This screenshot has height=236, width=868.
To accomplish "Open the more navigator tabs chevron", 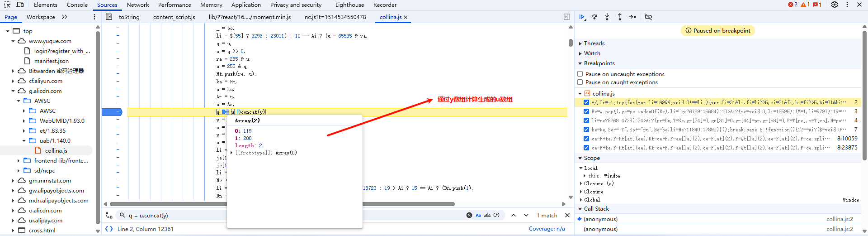I will click(65, 17).
